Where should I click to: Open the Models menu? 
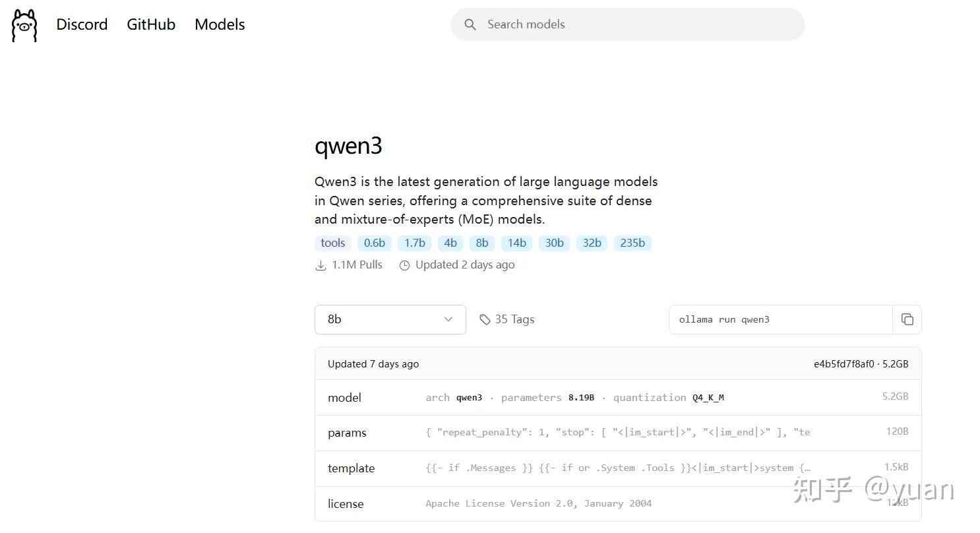coord(220,24)
